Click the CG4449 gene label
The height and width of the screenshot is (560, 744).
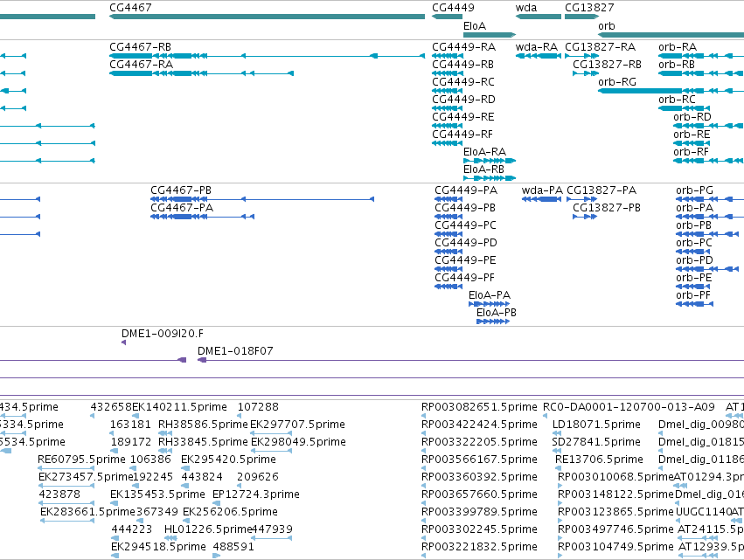453,8
